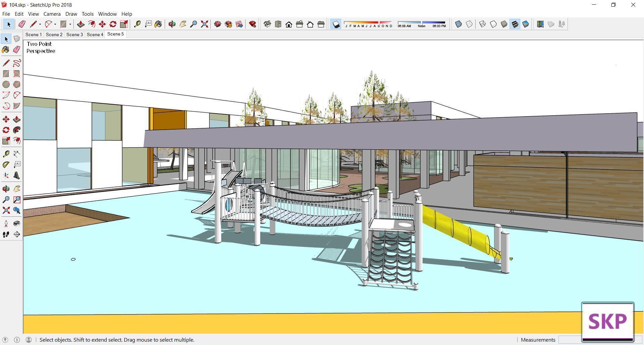644x345 pixels.
Task: Enable Shaded face style
Action: 504,24
